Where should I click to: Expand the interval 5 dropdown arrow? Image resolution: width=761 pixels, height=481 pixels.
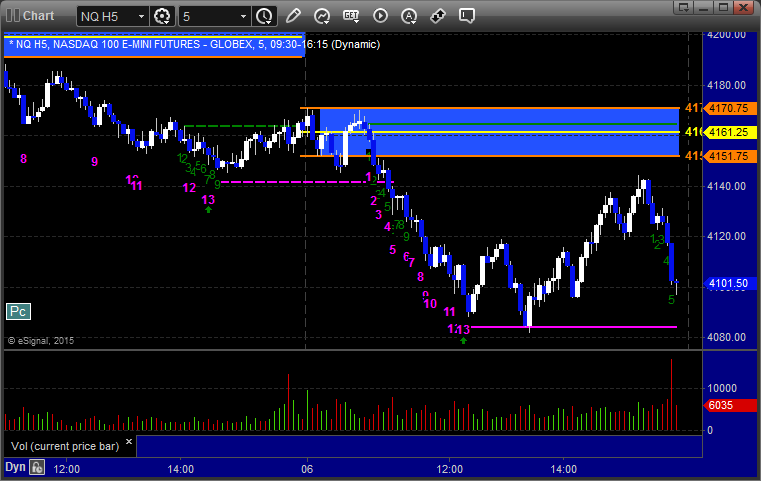click(244, 17)
